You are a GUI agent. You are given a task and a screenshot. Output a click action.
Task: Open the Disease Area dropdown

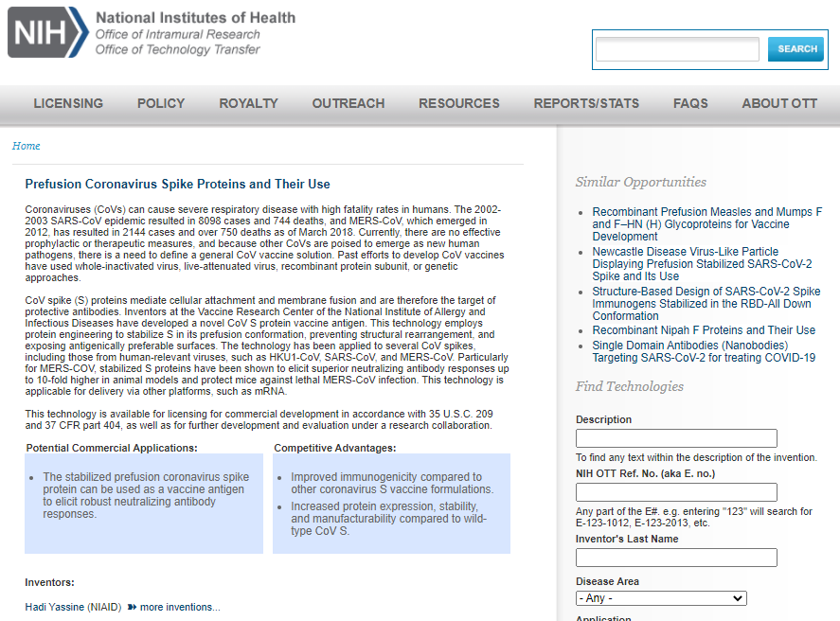pos(661,598)
